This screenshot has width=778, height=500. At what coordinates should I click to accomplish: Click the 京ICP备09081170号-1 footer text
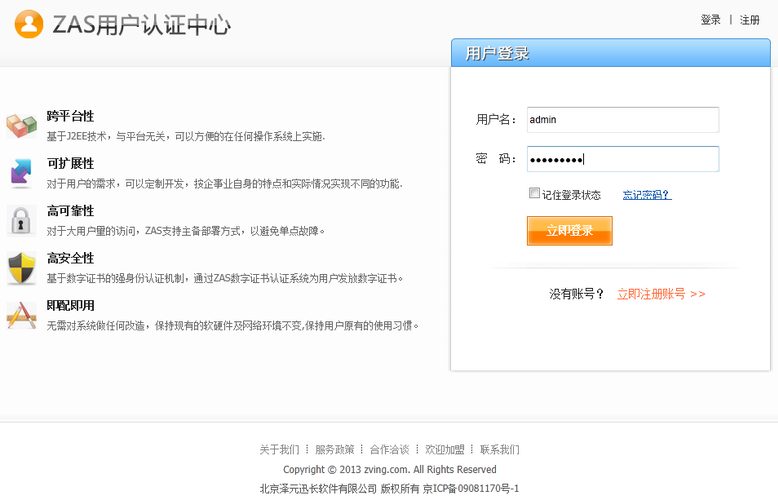[471, 489]
